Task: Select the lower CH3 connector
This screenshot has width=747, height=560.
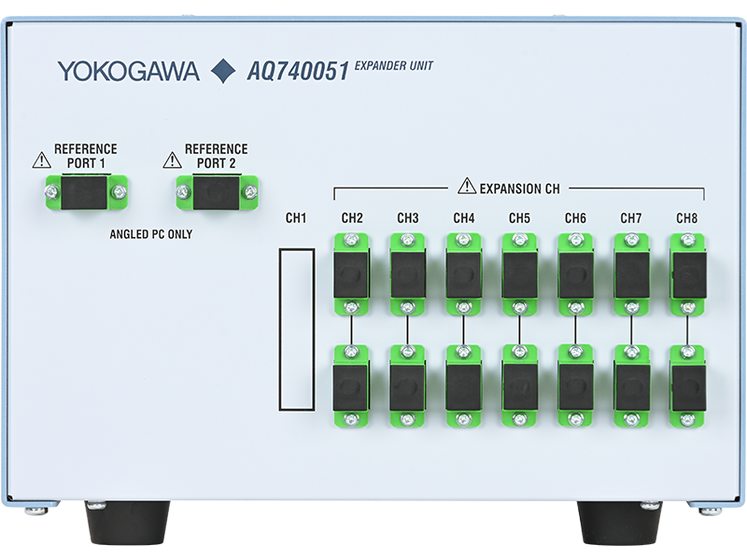Action: 408,386
